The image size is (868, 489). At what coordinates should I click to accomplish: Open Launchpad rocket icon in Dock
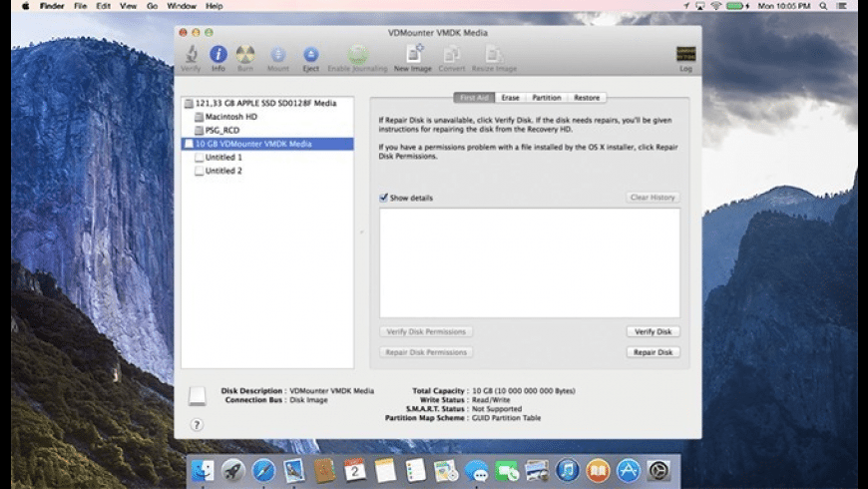tap(233, 471)
